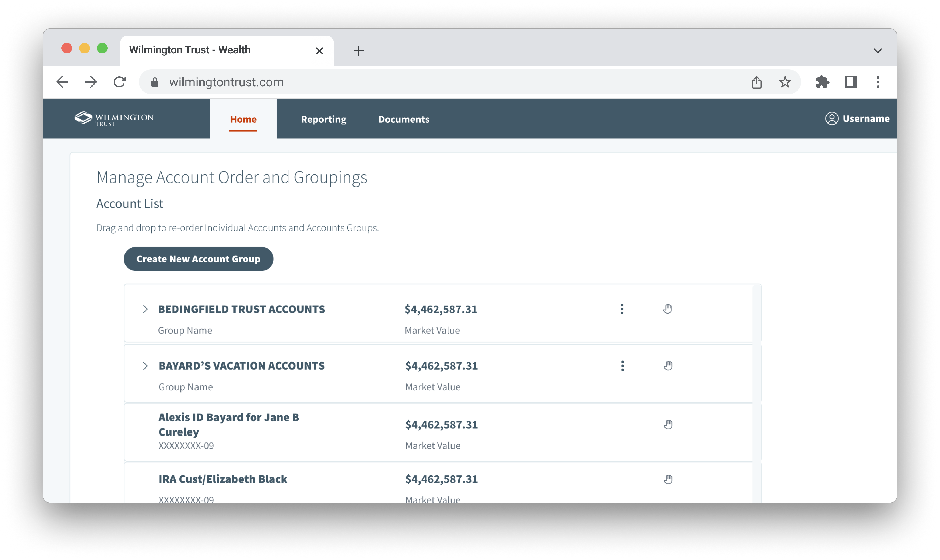Open more options for Bedingfield Trust Accounts

click(622, 309)
